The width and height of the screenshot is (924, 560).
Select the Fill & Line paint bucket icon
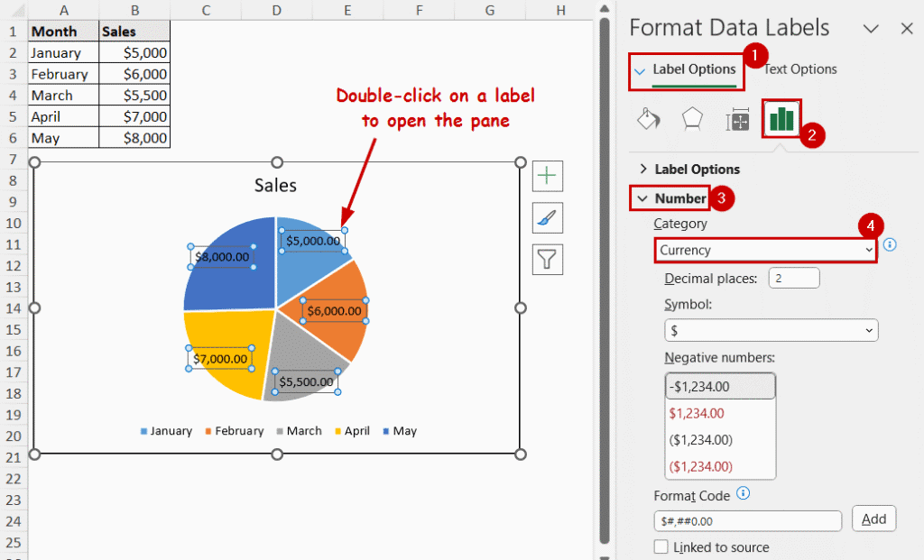pos(648,118)
